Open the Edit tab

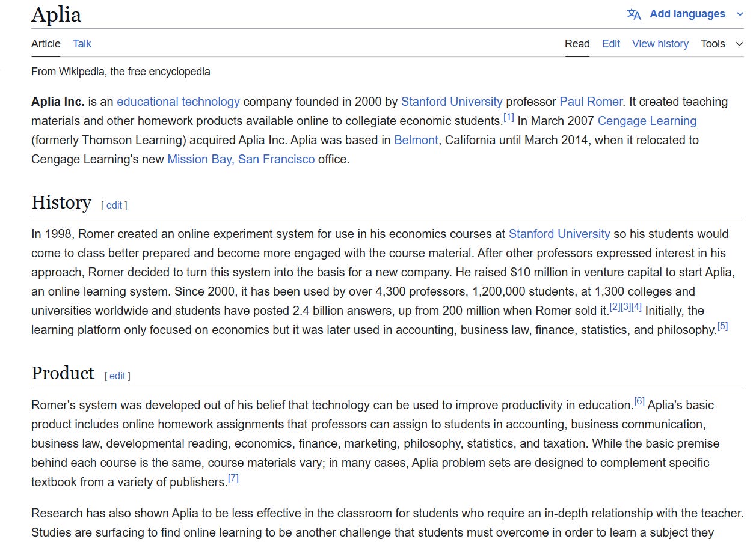click(610, 44)
